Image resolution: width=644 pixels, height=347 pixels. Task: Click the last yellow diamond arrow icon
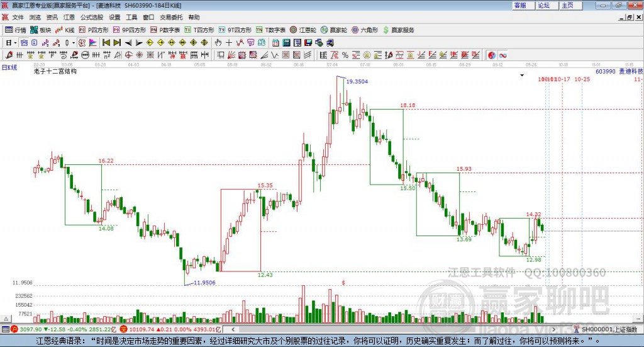coord(204,43)
